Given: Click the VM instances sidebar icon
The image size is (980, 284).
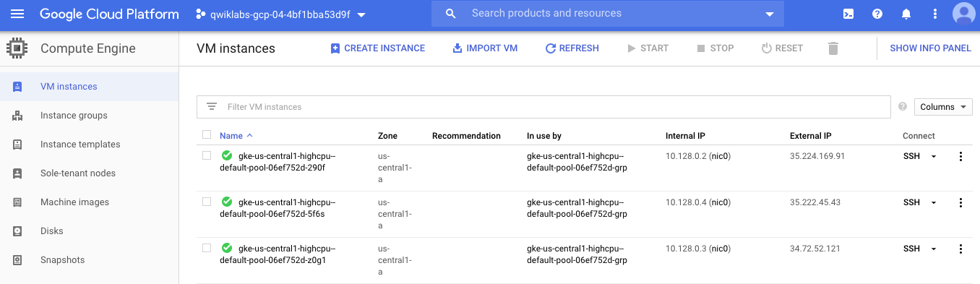Looking at the screenshot, I should tap(17, 87).
